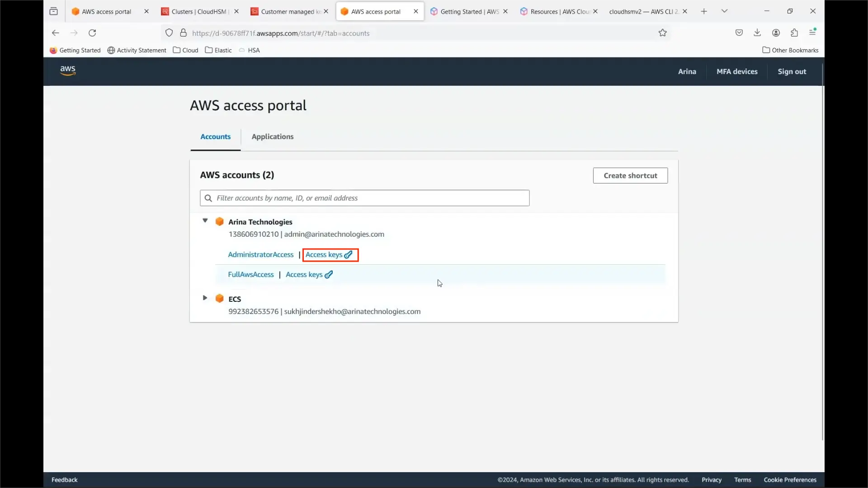Screen dimensions: 868x488
Task: Reload the current page
Action: tap(92, 33)
